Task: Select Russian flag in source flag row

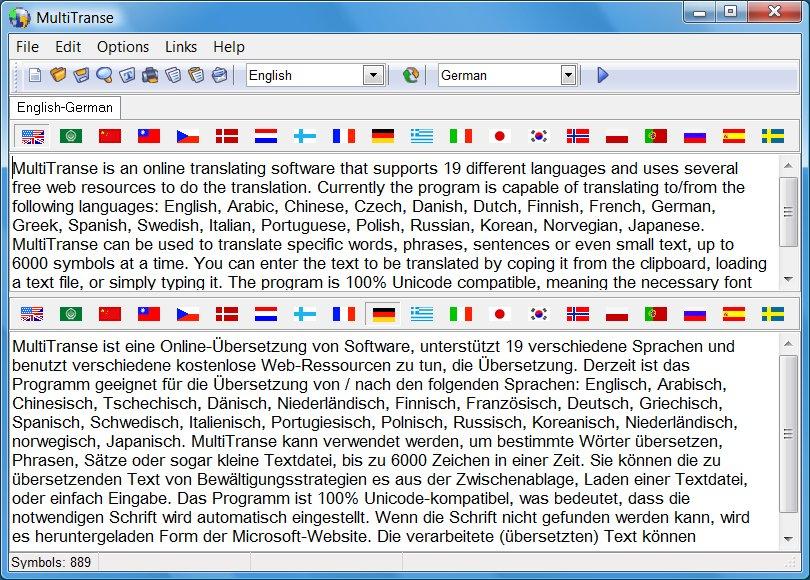Action: point(695,136)
